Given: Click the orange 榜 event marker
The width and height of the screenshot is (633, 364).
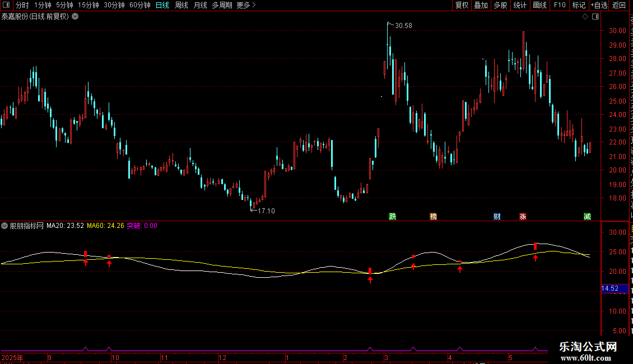Looking at the screenshot, I should tap(433, 216).
